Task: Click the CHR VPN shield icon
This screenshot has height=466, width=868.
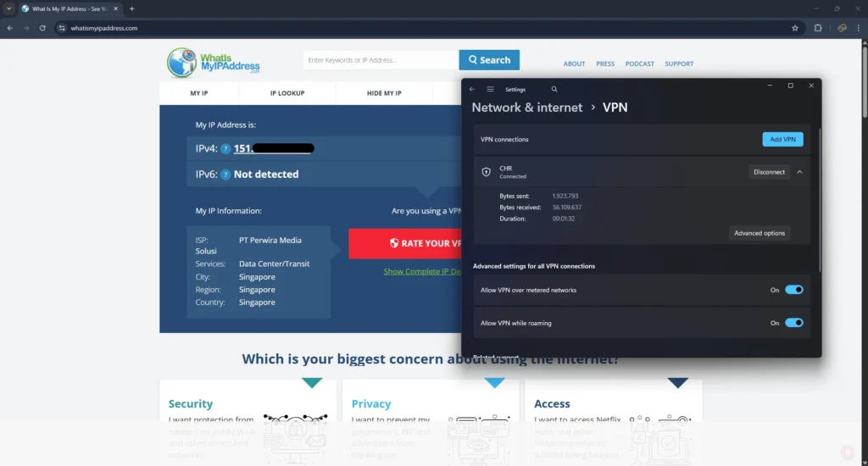Action: coord(486,172)
